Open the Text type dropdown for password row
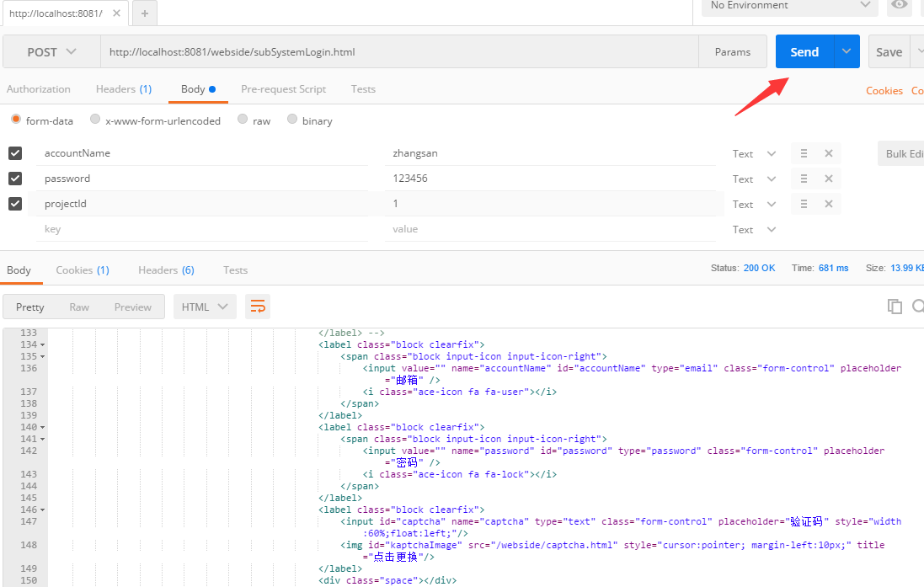This screenshot has width=924, height=587. [754, 179]
